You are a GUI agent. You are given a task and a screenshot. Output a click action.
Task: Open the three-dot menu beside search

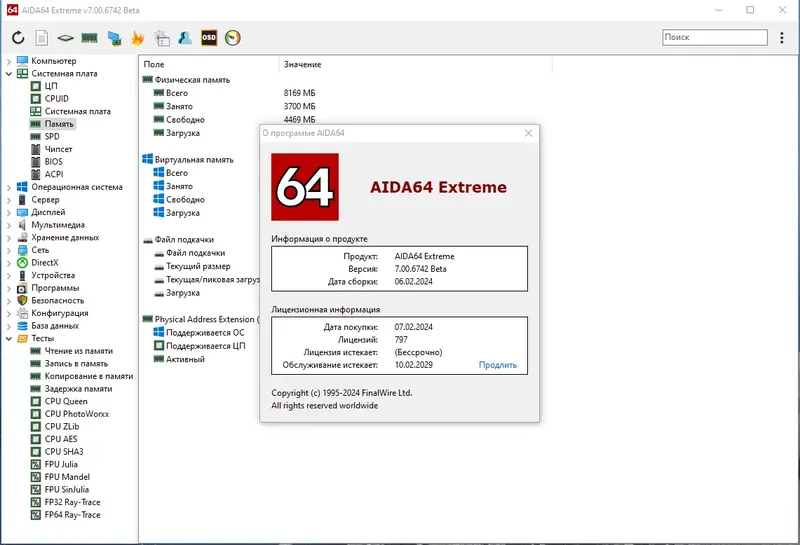[x=782, y=38]
